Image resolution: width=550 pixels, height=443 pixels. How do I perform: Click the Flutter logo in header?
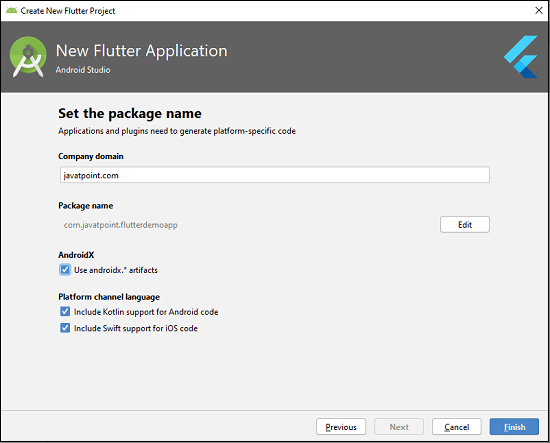point(521,56)
